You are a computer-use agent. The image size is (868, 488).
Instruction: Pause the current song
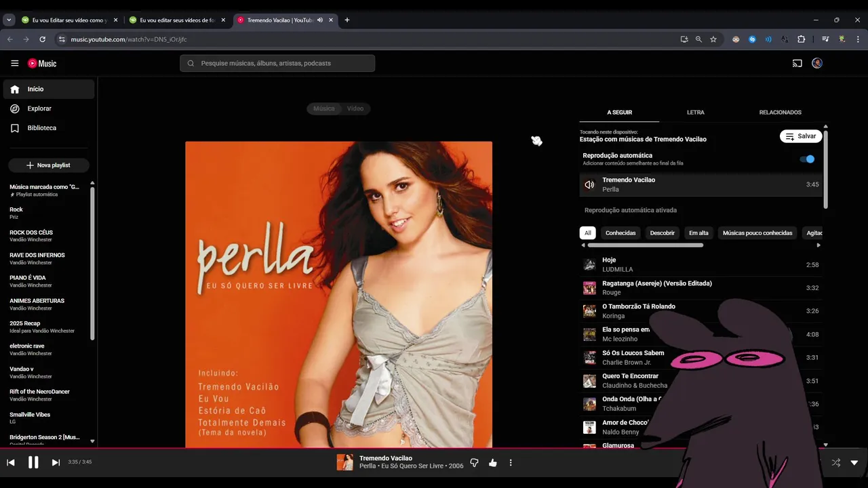pyautogui.click(x=33, y=462)
